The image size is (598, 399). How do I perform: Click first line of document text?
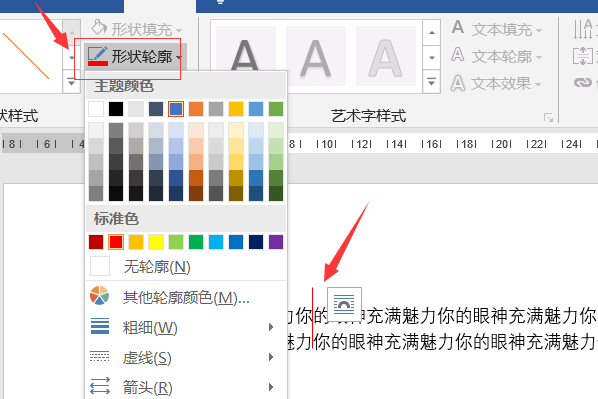(x=442, y=316)
